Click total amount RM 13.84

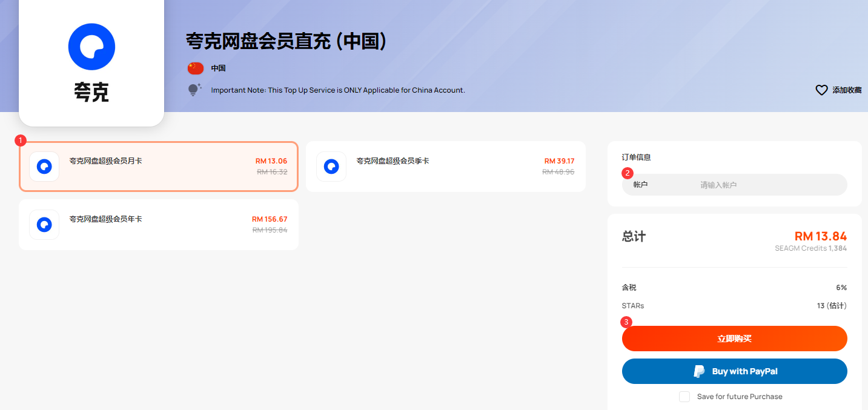821,236
